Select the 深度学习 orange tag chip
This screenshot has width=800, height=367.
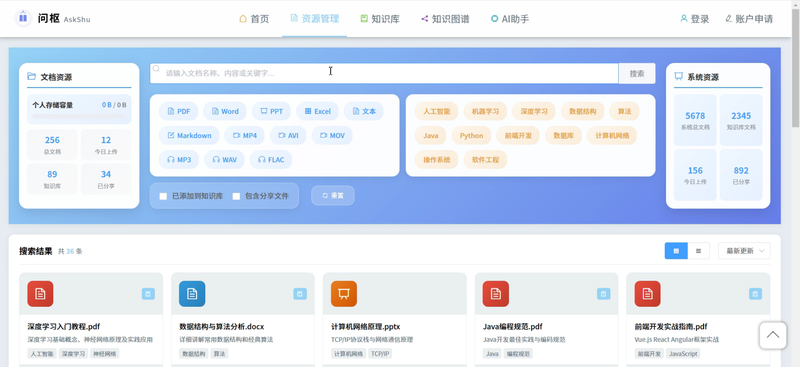click(534, 111)
